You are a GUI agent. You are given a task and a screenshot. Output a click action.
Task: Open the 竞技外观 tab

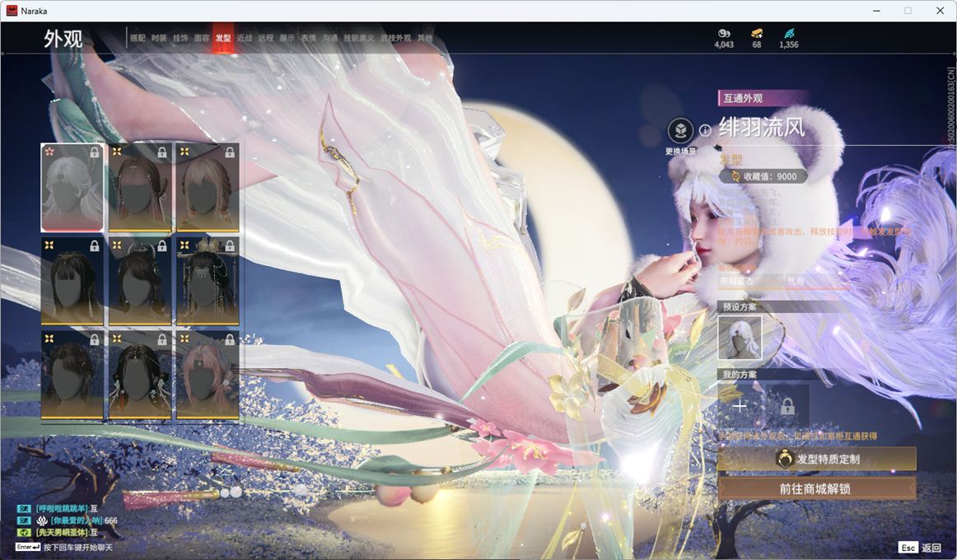click(396, 38)
